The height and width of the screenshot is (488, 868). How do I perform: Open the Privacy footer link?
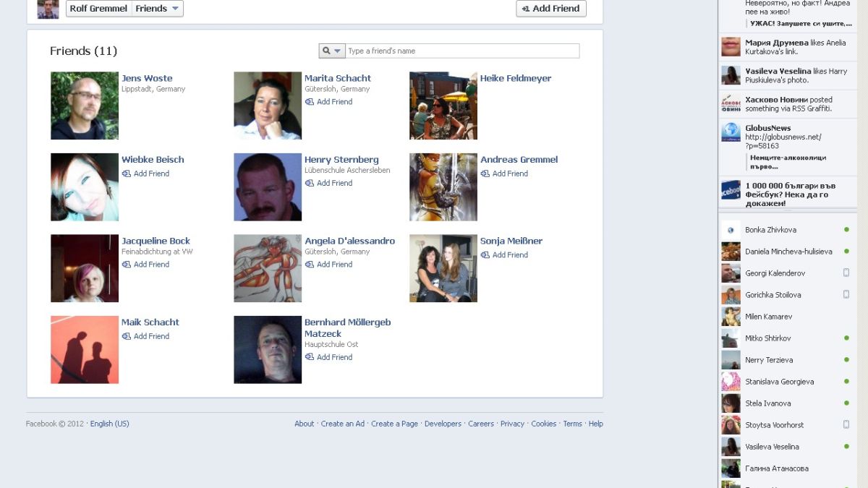pyautogui.click(x=512, y=424)
